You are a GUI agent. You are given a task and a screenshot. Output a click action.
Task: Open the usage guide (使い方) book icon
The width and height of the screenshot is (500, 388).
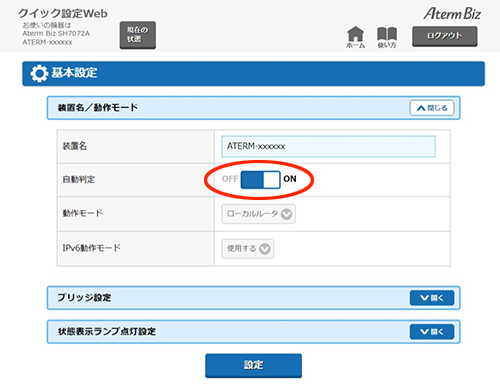tap(387, 37)
